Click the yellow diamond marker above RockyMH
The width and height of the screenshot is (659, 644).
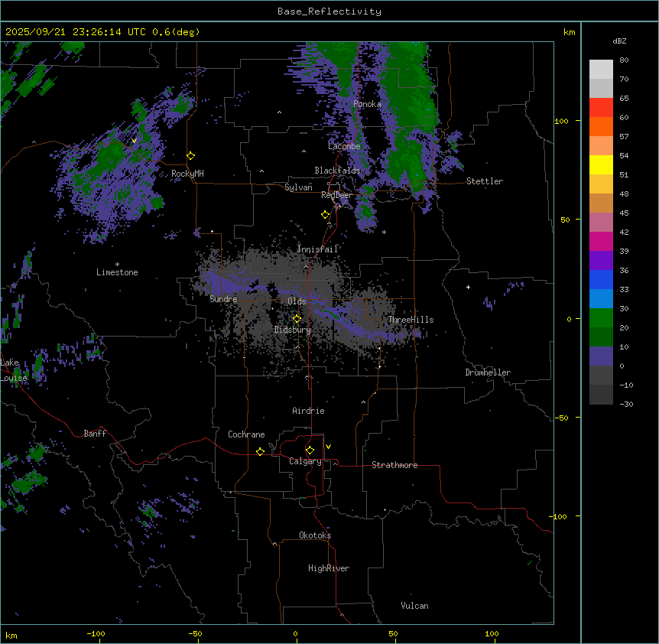[190, 155]
